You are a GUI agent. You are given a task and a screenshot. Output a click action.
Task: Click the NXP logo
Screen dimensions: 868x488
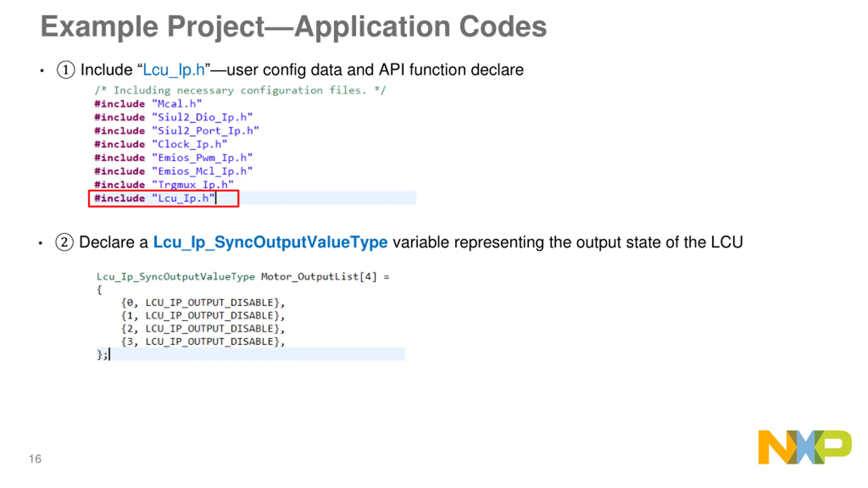pyautogui.click(x=805, y=447)
